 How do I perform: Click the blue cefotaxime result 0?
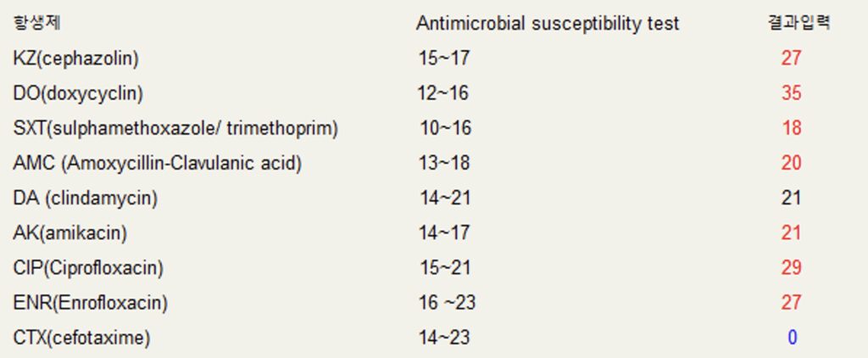(x=793, y=337)
